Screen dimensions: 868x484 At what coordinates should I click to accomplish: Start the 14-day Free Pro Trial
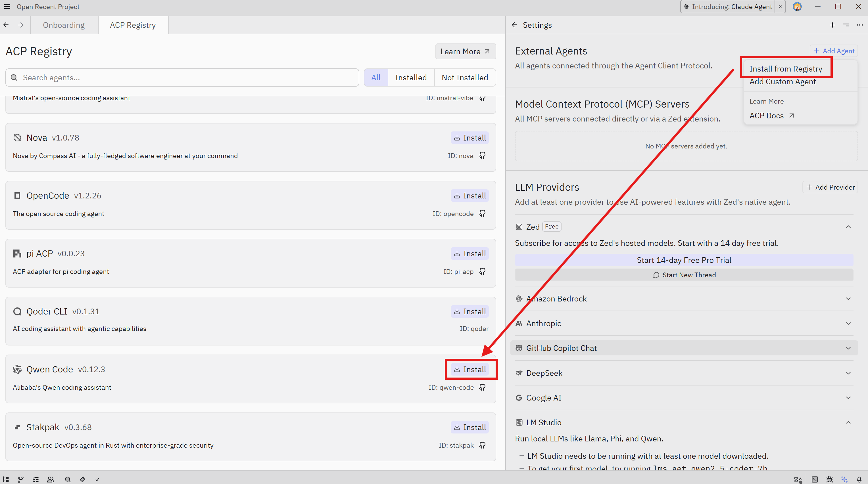tap(684, 260)
